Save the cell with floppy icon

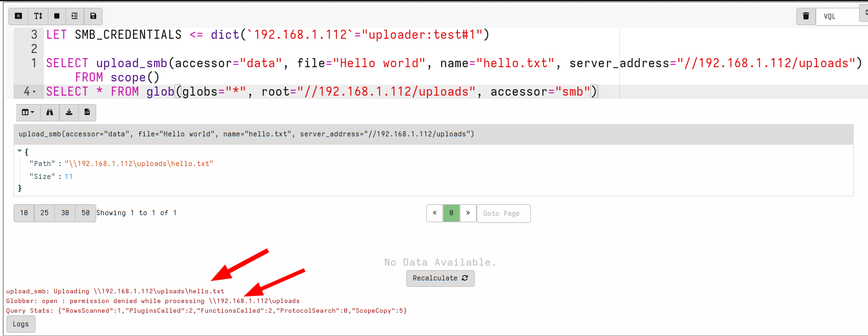[x=93, y=16]
